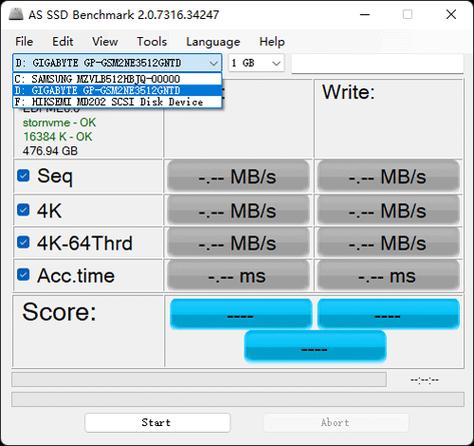Viewport: 474px width, 446px height.
Task: Open the View menu
Action: pos(105,42)
